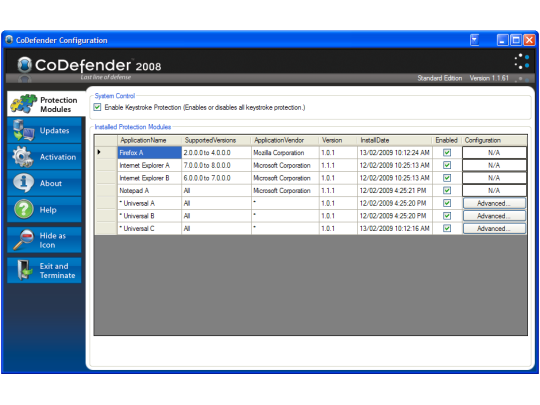Toggle Enabled checkbox for Universal C
This screenshot has width=540, height=405.
click(447, 228)
